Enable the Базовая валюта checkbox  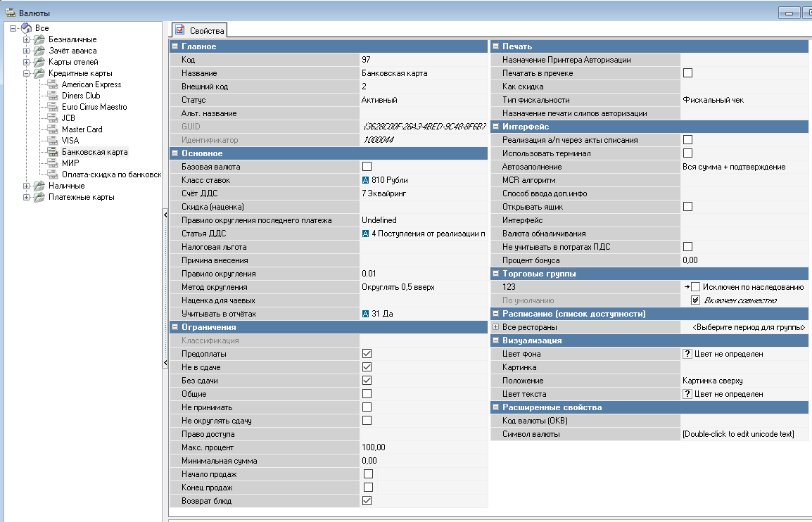[367, 167]
